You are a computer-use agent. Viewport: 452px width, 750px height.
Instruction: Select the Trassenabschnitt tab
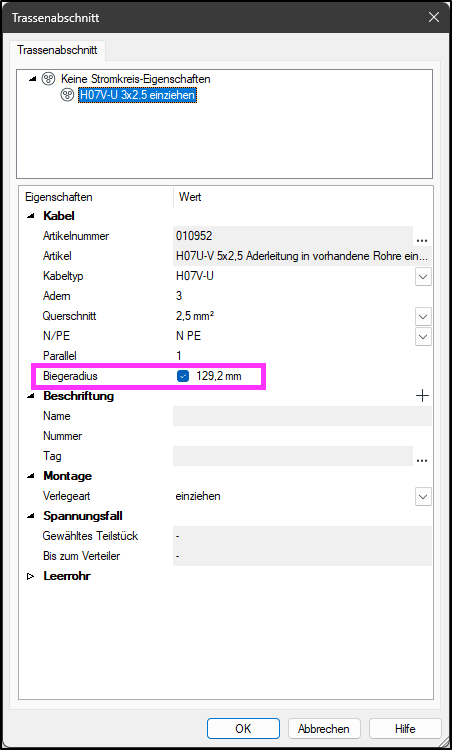[x=57, y=50]
